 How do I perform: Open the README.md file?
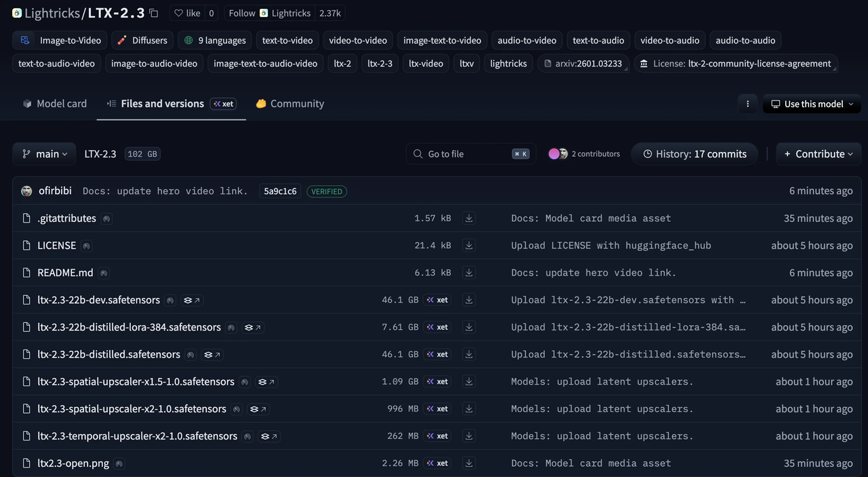point(65,273)
